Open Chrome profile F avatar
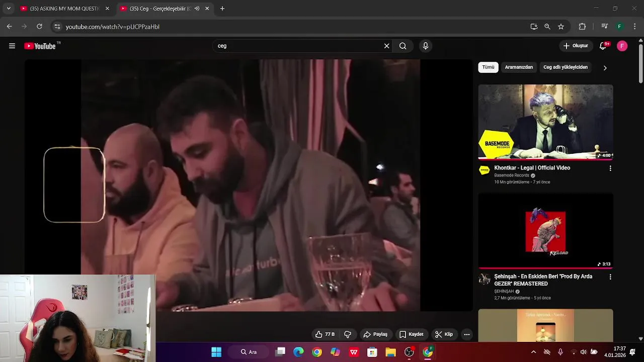The image size is (644, 362). pos(620,27)
